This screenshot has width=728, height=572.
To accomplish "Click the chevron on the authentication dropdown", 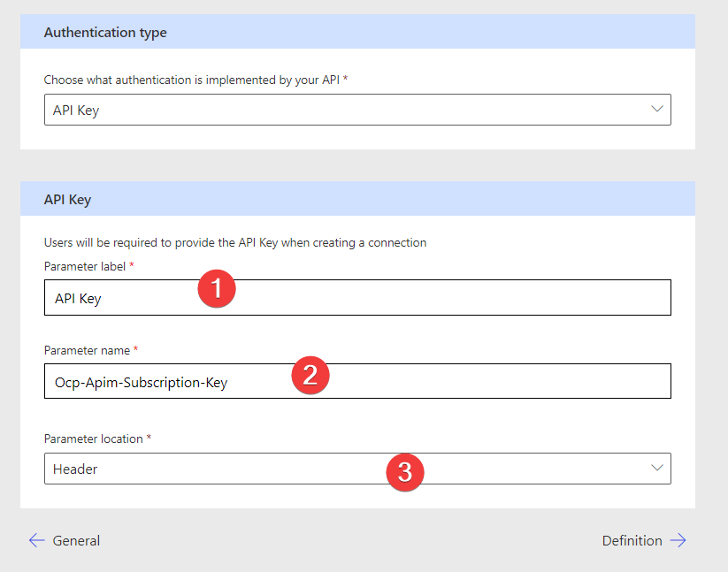I will [656, 109].
